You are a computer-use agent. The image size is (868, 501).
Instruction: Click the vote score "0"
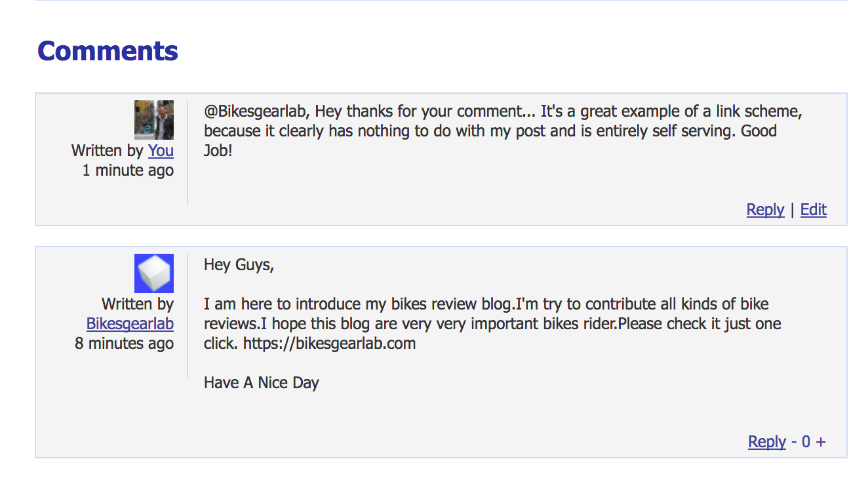pyautogui.click(x=806, y=442)
